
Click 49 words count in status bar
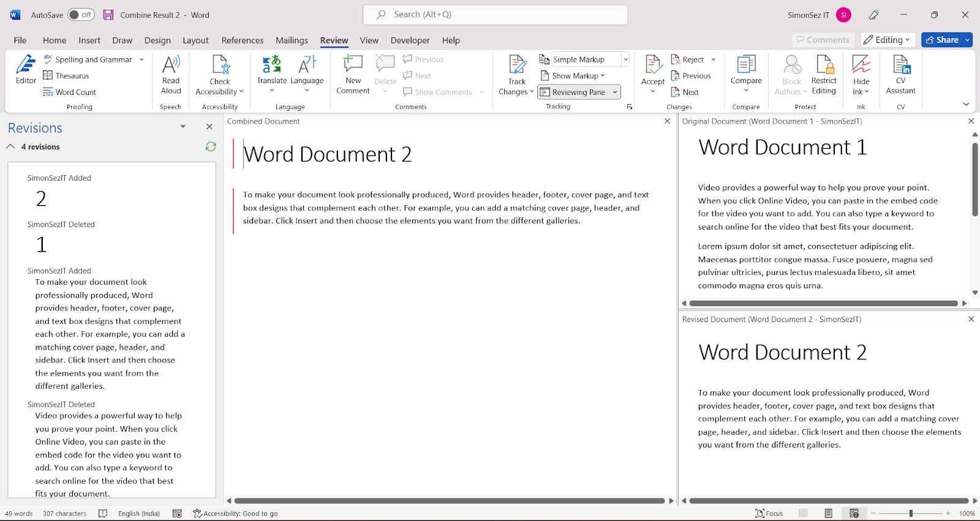(x=19, y=513)
